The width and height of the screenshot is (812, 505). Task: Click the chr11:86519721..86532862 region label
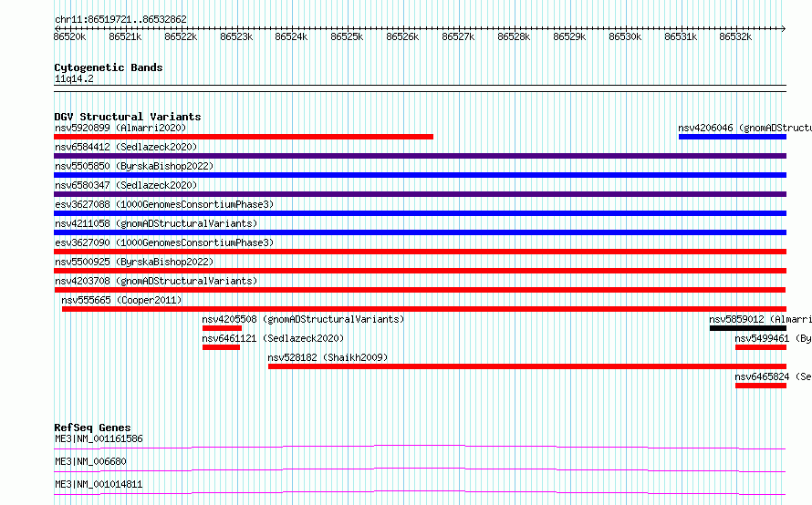[x=120, y=20]
